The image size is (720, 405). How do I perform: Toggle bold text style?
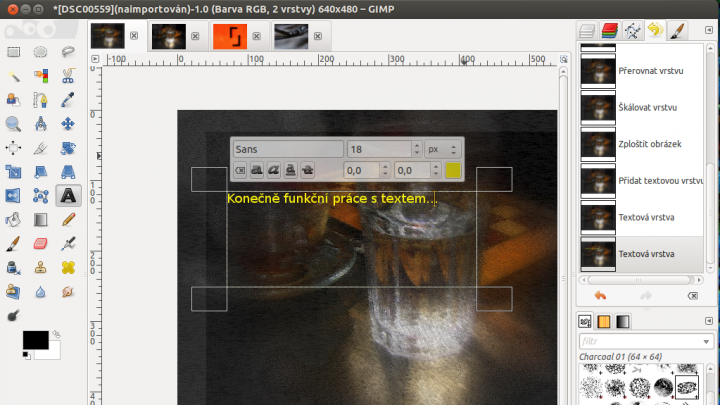tap(257, 170)
